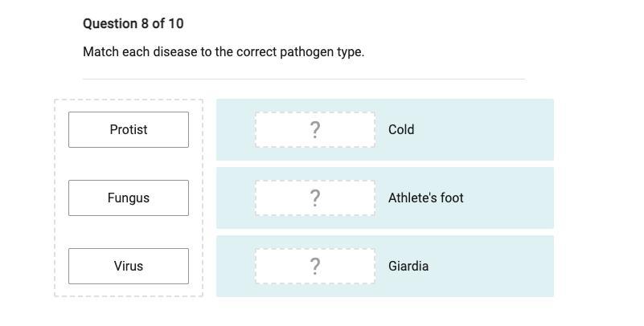Click the gap between Protist and Fungus tiles

(129, 164)
